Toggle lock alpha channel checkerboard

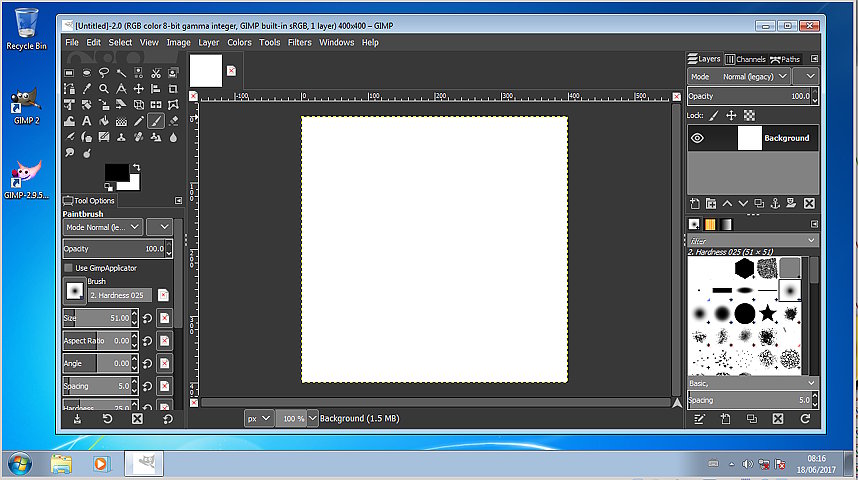click(x=749, y=115)
